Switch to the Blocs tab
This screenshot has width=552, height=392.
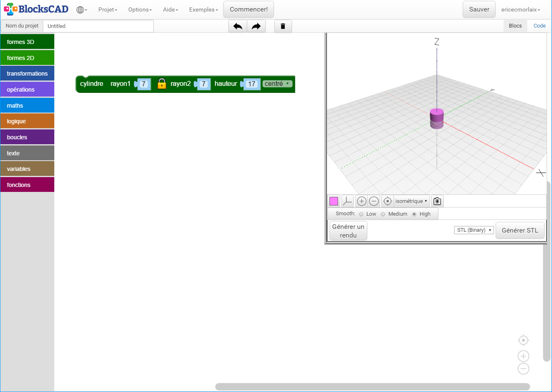[515, 26]
